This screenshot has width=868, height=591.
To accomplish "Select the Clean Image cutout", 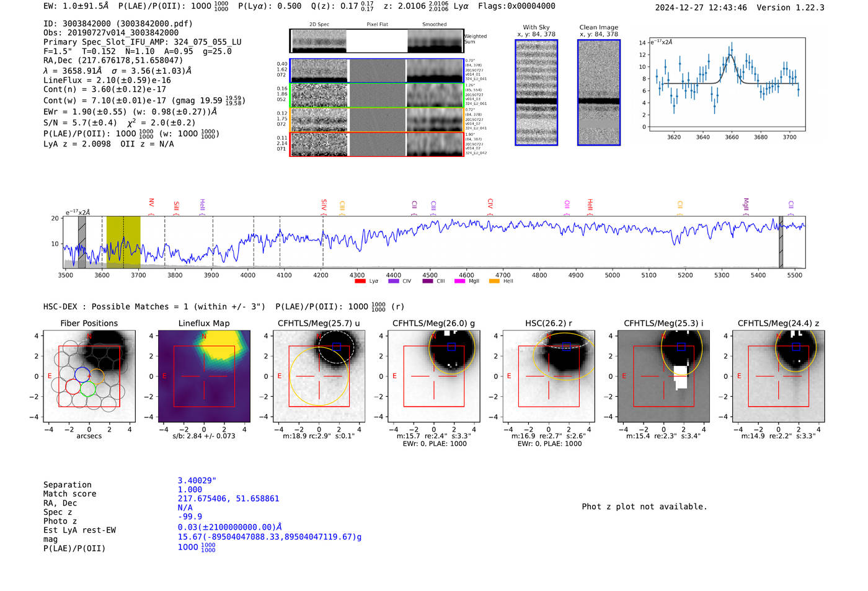I will (599, 92).
